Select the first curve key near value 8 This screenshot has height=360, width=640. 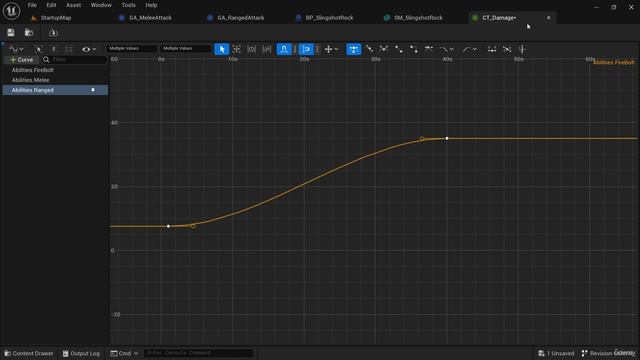coord(168,226)
